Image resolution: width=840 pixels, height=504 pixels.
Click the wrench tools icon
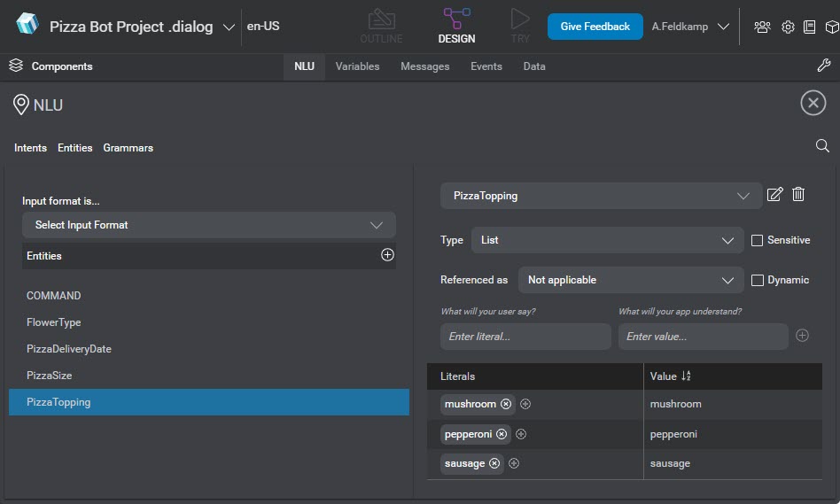(x=823, y=66)
